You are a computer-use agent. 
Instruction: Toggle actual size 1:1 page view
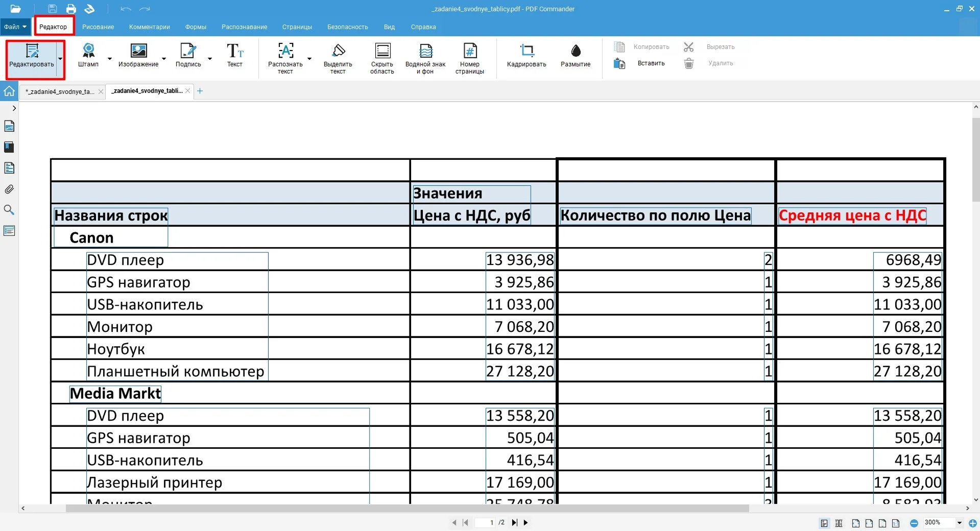[x=896, y=523]
